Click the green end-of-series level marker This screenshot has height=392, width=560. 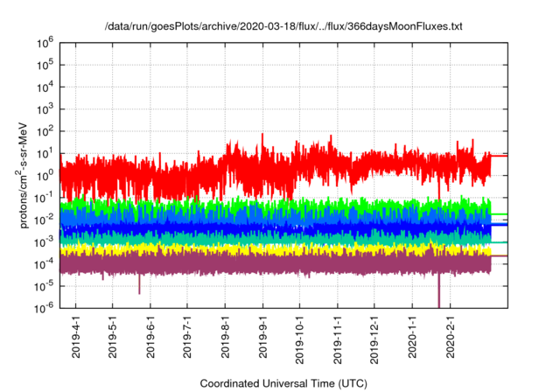(500, 214)
